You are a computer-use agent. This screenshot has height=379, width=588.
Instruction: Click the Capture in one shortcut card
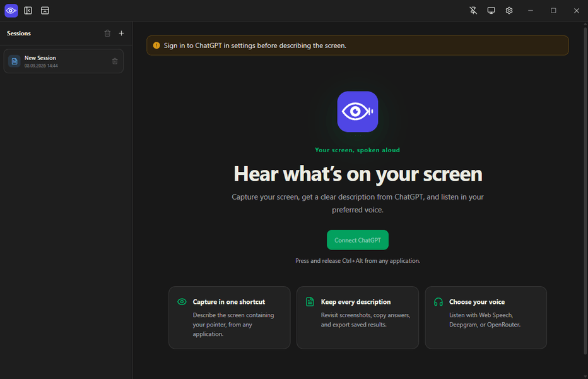pyautogui.click(x=230, y=318)
